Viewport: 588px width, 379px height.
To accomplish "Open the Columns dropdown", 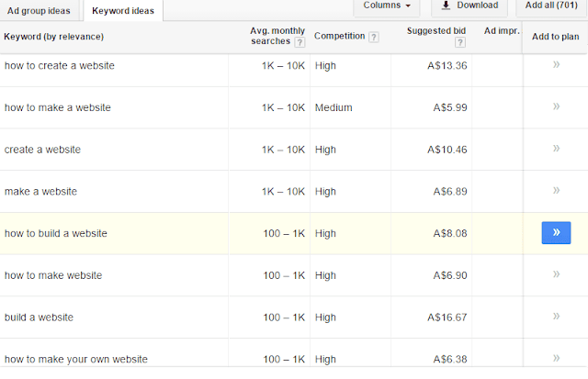I will tap(386, 6).
